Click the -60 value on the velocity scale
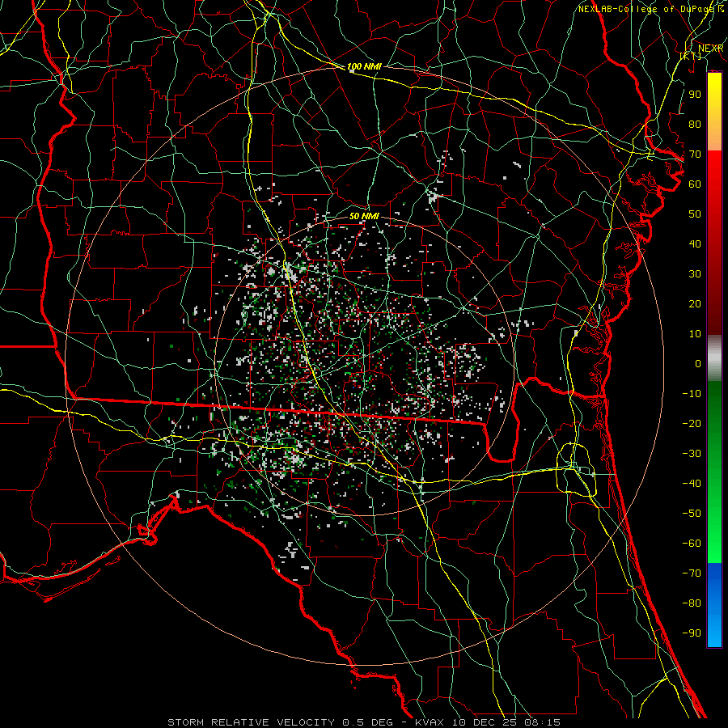 click(x=692, y=544)
